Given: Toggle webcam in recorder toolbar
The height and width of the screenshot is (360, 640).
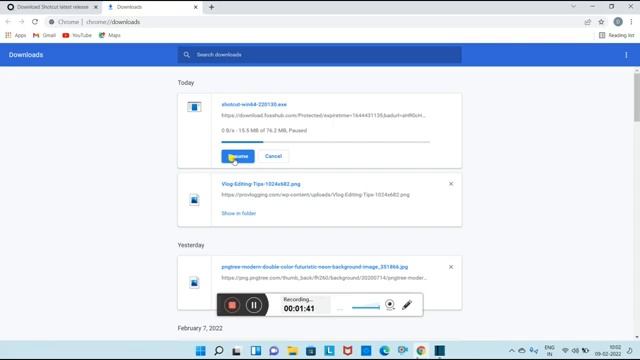Looking at the screenshot, I should pos(390,304).
